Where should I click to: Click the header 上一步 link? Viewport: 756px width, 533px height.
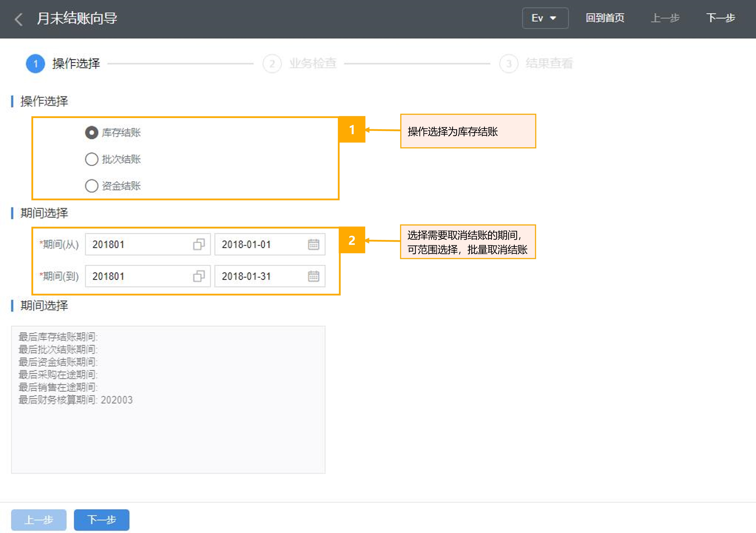(665, 18)
